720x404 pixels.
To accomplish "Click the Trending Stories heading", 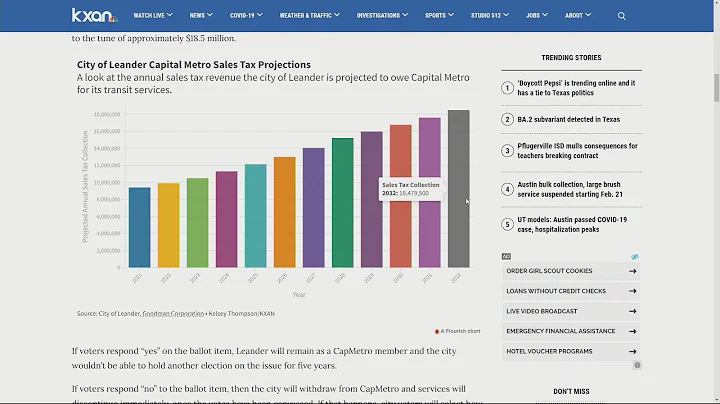I will pyautogui.click(x=571, y=58).
